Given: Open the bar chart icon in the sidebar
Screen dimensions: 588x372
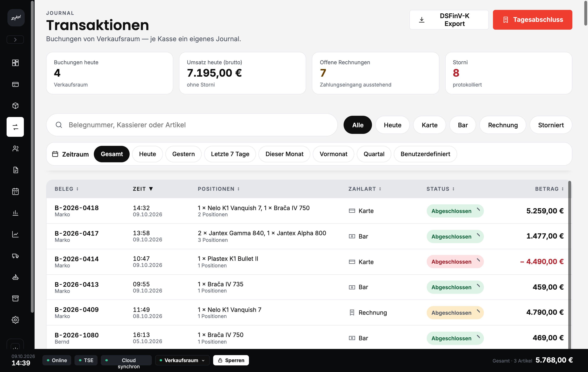Looking at the screenshot, I should [15, 213].
